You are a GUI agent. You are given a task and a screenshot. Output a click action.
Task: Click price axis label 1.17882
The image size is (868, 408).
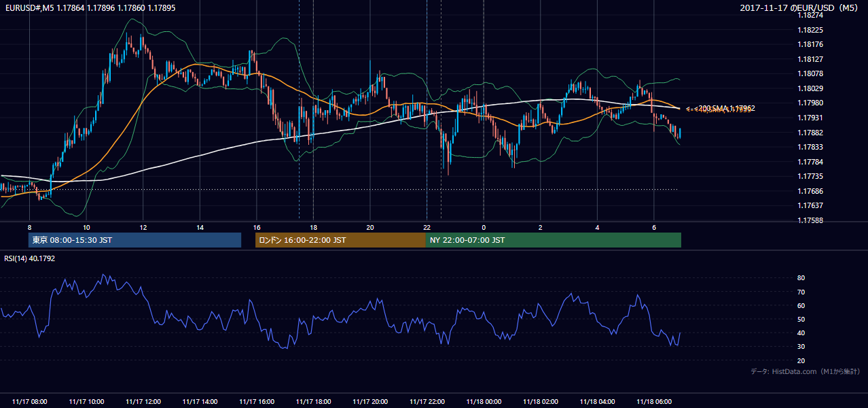[810, 133]
